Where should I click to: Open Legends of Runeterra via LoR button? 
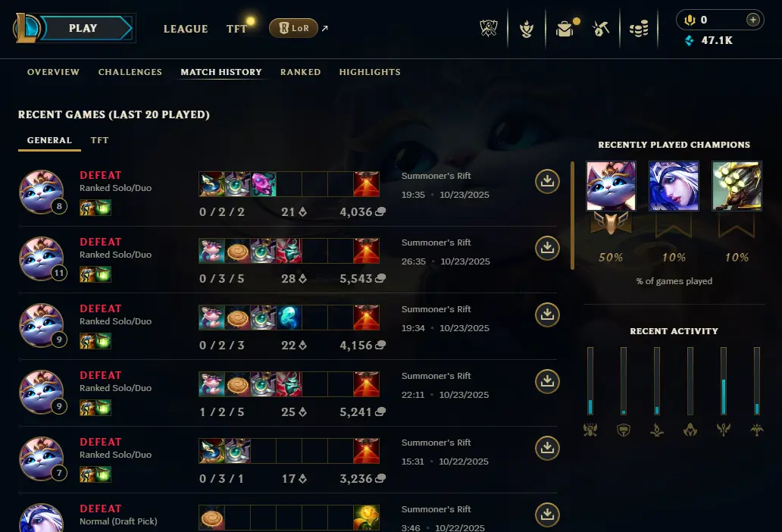click(x=293, y=28)
